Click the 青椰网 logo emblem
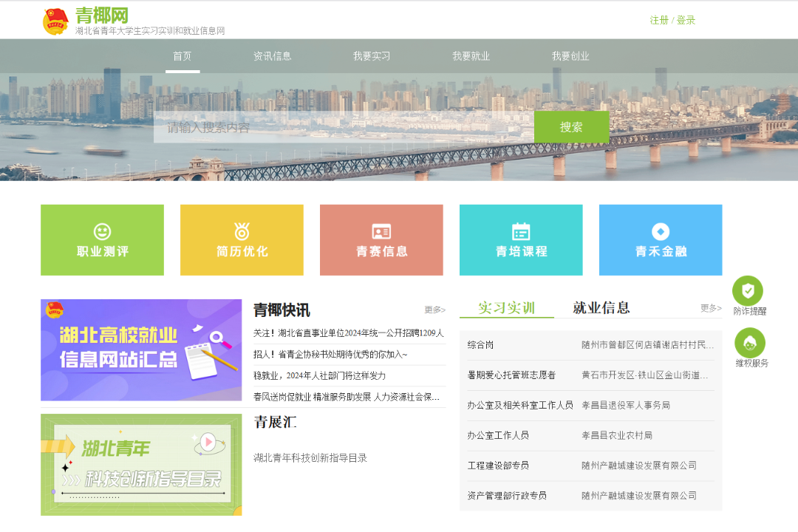This screenshot has width=798, height=532. pos(55,21)
